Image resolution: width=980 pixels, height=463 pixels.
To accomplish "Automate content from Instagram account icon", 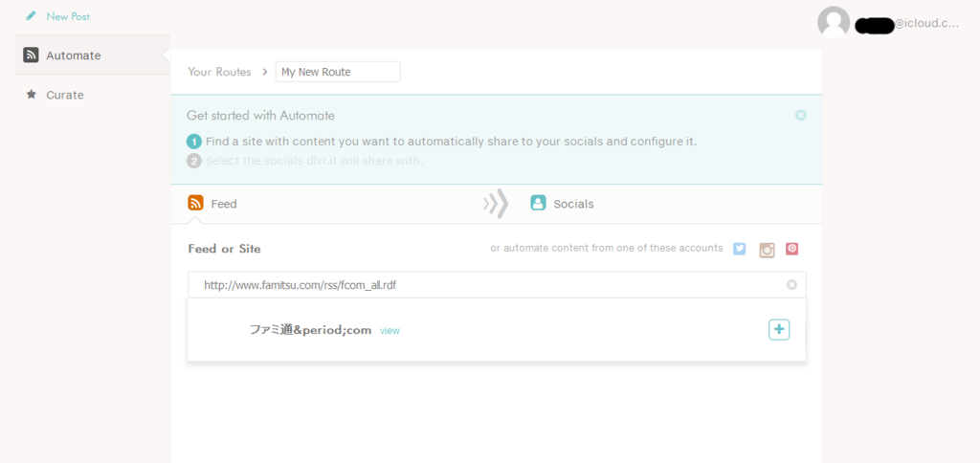I will click(x=767, y=250).
